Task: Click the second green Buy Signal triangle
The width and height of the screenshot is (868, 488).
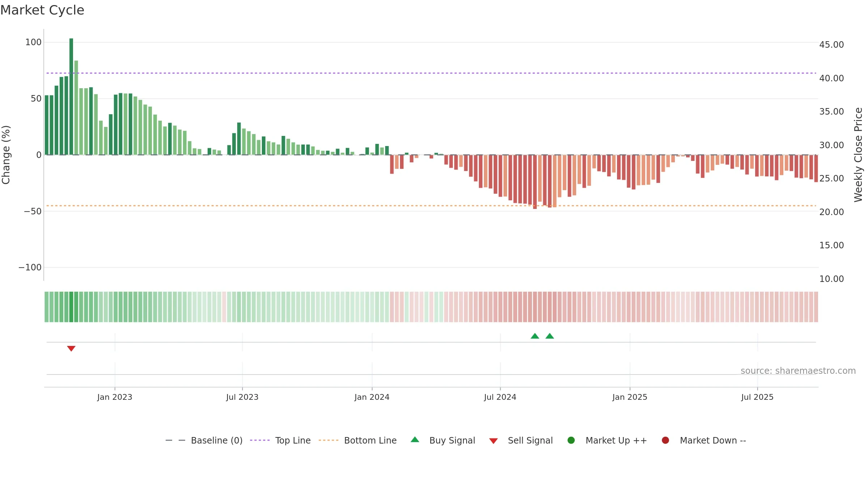Action: (x=550, y=336)
